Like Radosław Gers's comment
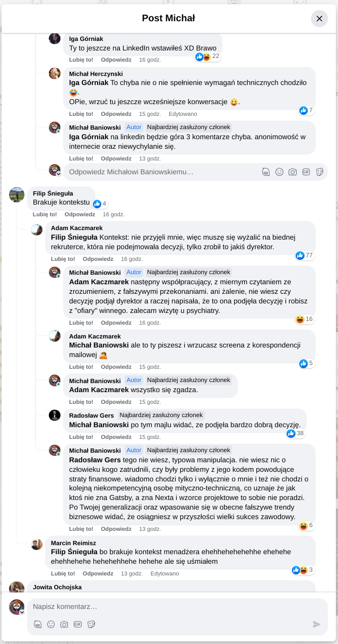This screenshot has height=644, width=338. [81, 437]
